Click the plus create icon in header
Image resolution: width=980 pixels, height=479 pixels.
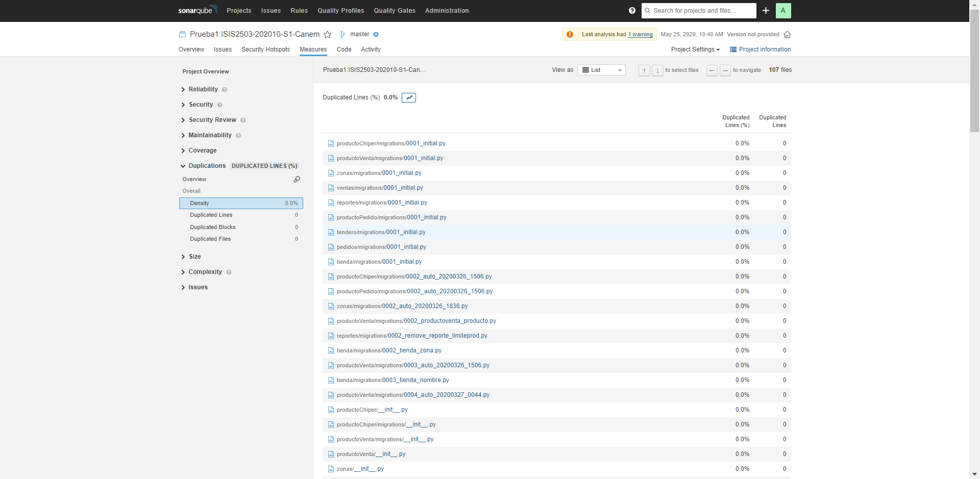pos(766,11)
